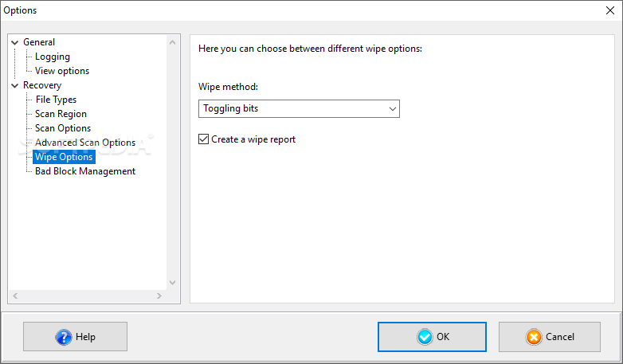Select Logging in the options tree
The image size is (623, 364).
click(53, 57)
